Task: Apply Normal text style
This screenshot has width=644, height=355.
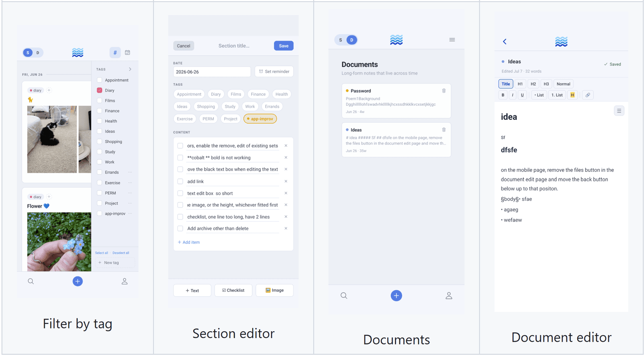Action: pyautogui.click(x=563, y=84)
